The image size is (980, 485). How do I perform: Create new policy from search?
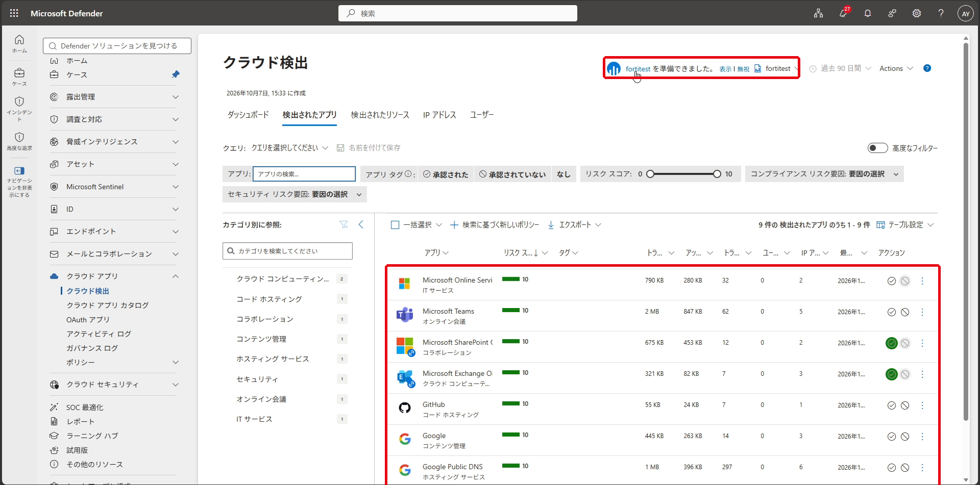pos(495,225)
